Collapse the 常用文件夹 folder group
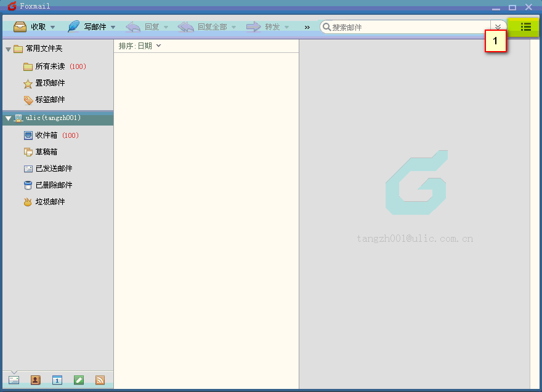The width and height of the screenshot is (542, 392). point(8,49)
